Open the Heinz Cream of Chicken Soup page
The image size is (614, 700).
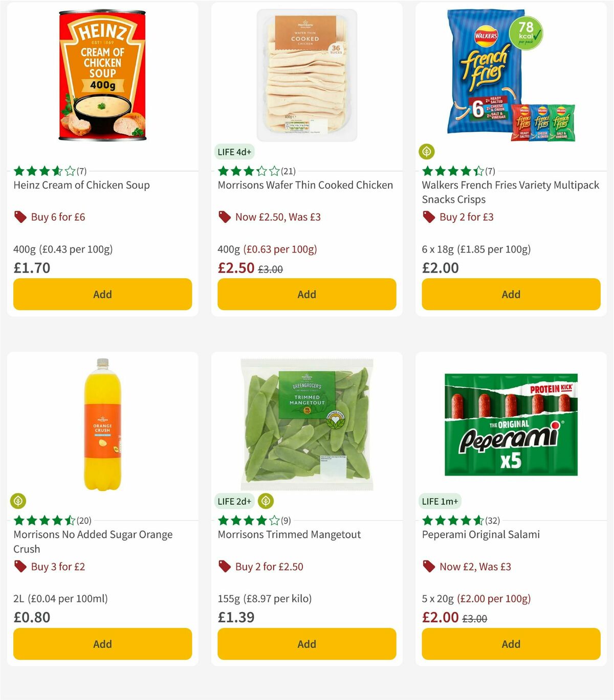(81, 185)
